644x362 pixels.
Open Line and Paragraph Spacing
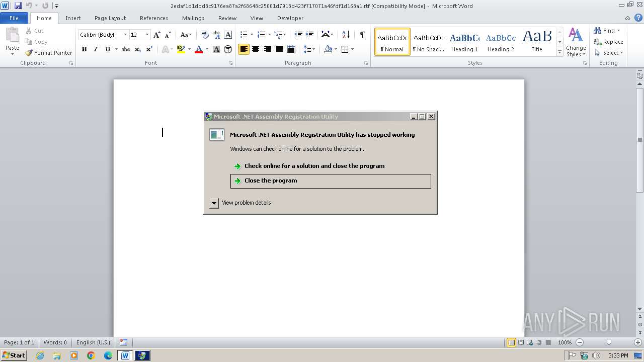(x=308, y=49)
